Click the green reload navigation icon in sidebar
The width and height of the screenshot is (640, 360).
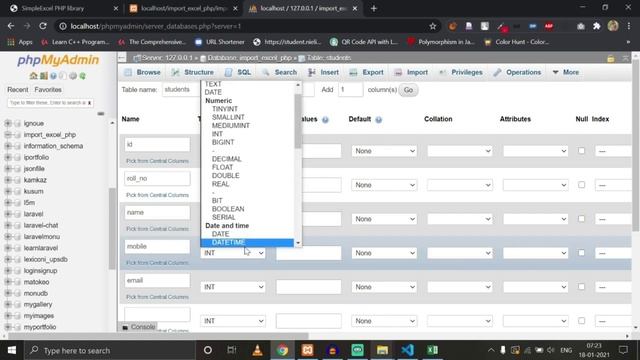[x=82, y=76]
